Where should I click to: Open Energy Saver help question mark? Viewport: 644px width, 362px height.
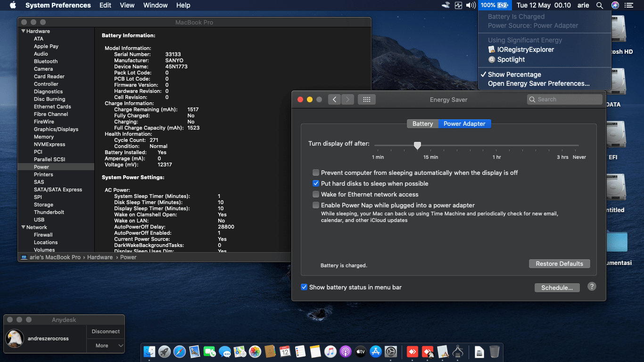point(592,287)
